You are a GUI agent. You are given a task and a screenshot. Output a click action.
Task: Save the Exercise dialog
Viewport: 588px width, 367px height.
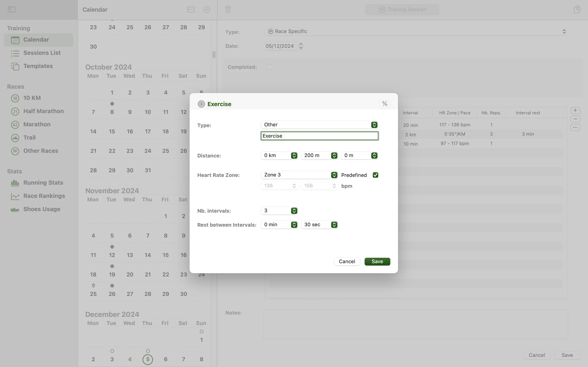click(377, 261)
